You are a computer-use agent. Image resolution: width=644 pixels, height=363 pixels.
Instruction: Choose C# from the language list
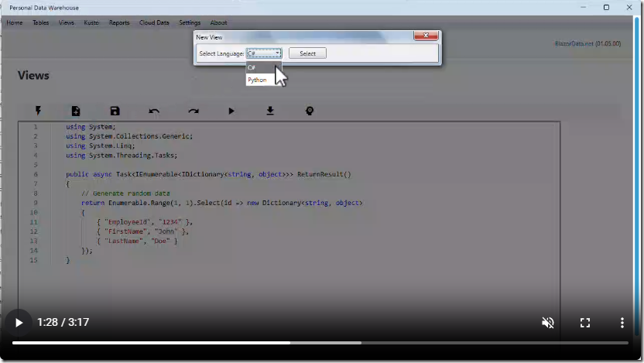click(x=252, y=67)
